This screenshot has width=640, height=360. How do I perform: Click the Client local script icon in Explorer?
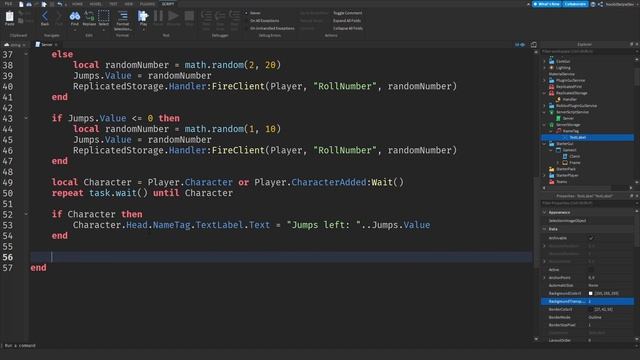pos(565,156)
